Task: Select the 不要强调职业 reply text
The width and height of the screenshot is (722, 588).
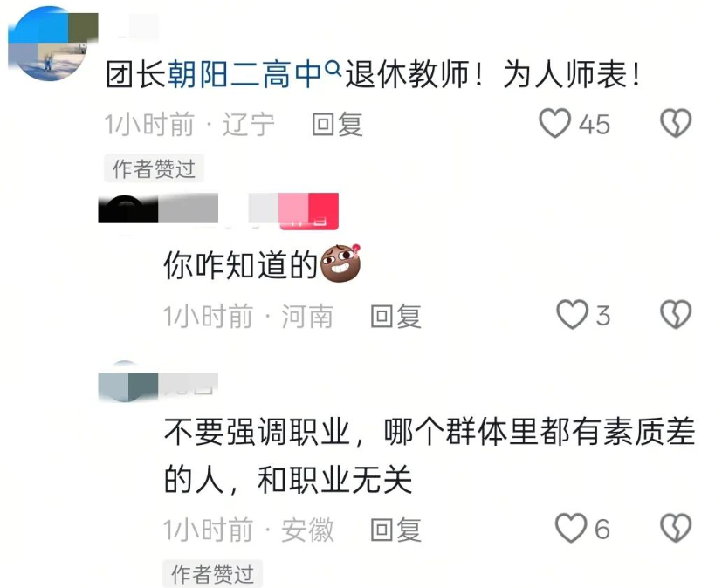Action: [430, 455]
